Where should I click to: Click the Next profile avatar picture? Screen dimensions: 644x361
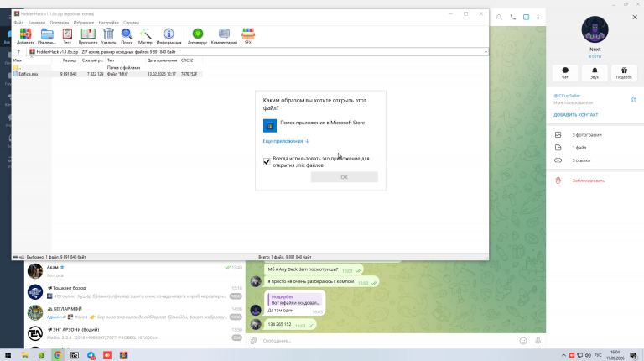(x=595, y=29)
